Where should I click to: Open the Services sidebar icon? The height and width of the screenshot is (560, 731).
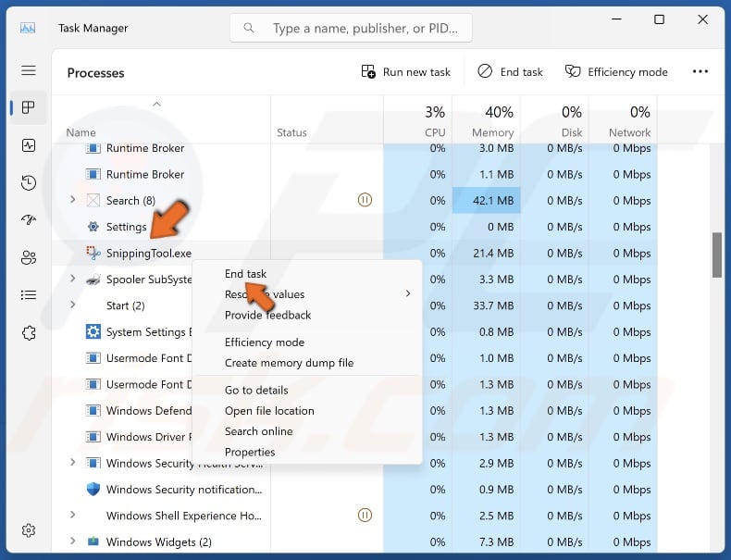[x=29, y=333]
